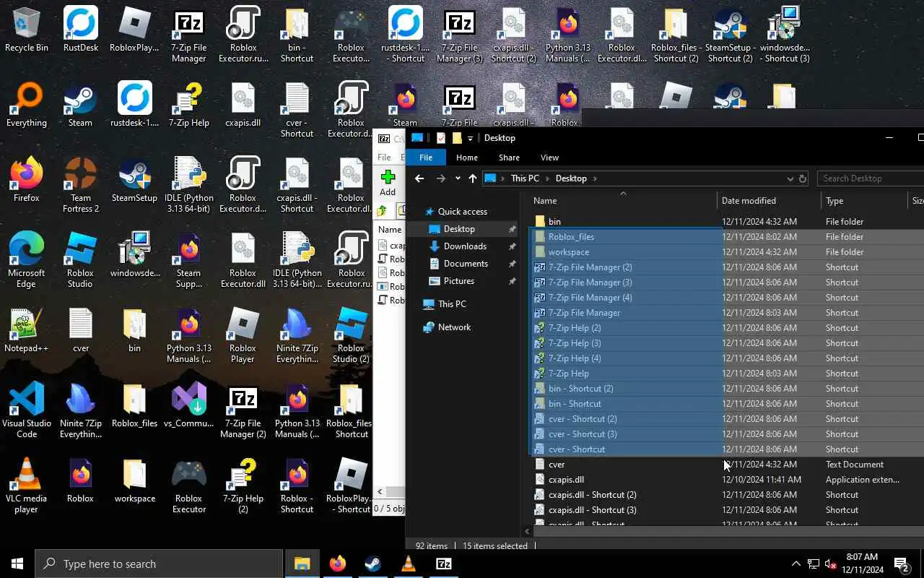Open the Recycle Bin desktop icon
924x578 pixels.
pyautogui.click(x=27, y=30)
